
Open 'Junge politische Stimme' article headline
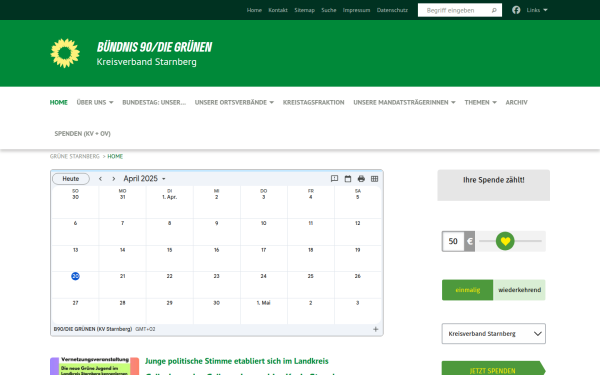pos(236,361)
